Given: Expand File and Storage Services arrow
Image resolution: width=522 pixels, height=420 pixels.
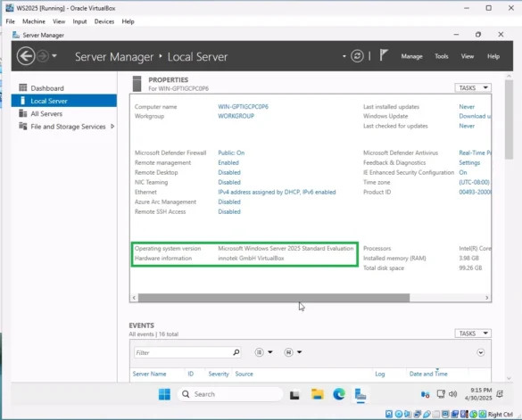Looking at the screenshot, I should pyautogui.click(x=112, y=127).
